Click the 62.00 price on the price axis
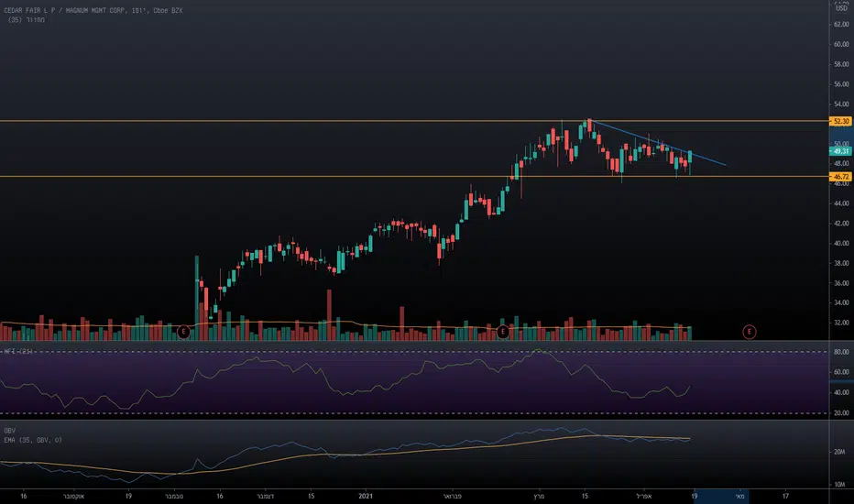Image resolution: width=854 pixels, height=504 pixels. tap(841, 24)
